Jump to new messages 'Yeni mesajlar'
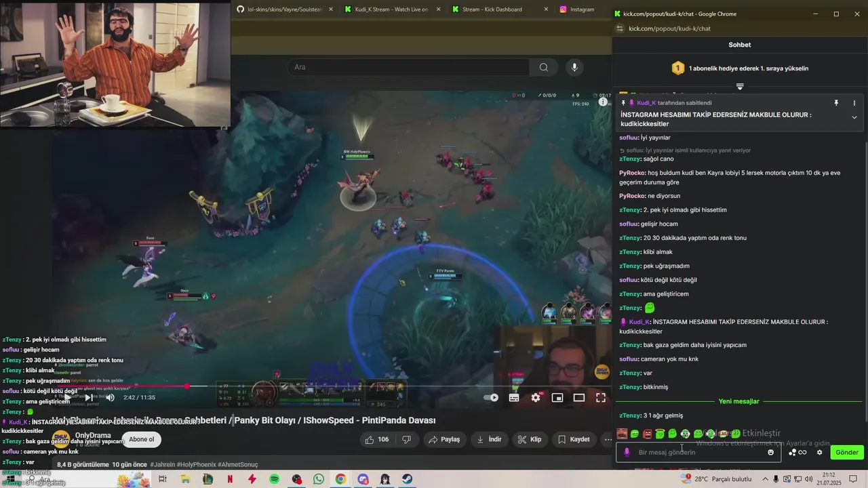Viewport: 868px width, 488px height. pos(739,401)
